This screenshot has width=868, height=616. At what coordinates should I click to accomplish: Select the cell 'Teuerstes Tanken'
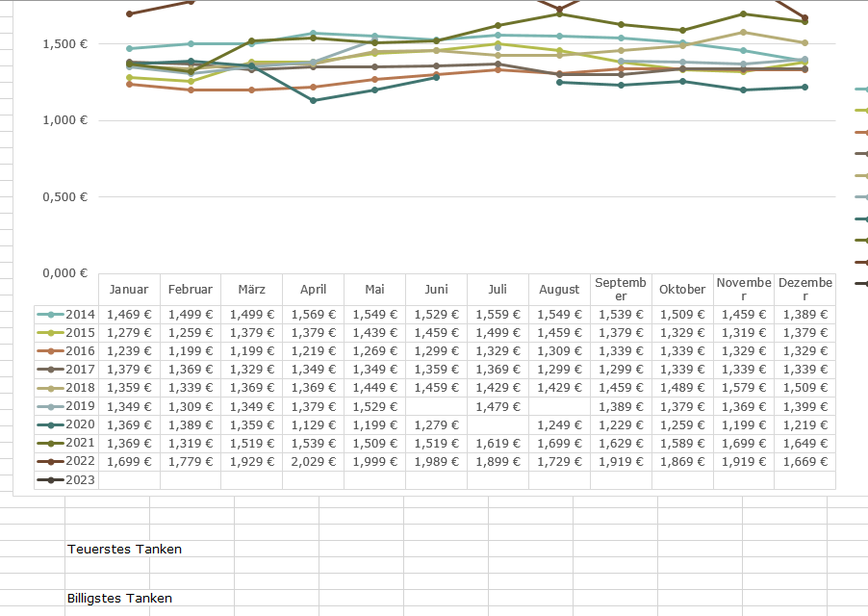pyautogui.click(x=124, y=549)
